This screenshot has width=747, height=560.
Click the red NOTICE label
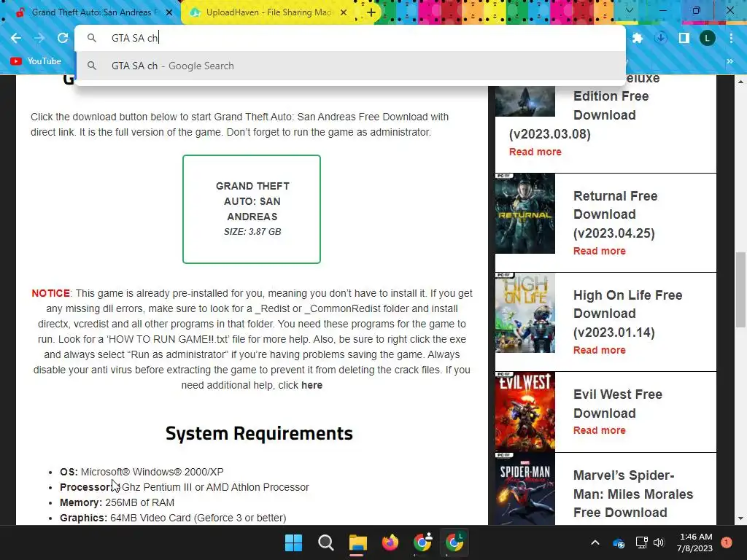pyautogui.click(x=50, y=293)
